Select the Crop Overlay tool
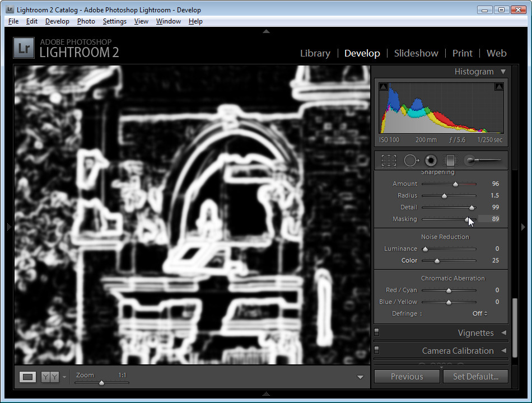532x403 pixels. pyautogui.click(x=389, y=161)
